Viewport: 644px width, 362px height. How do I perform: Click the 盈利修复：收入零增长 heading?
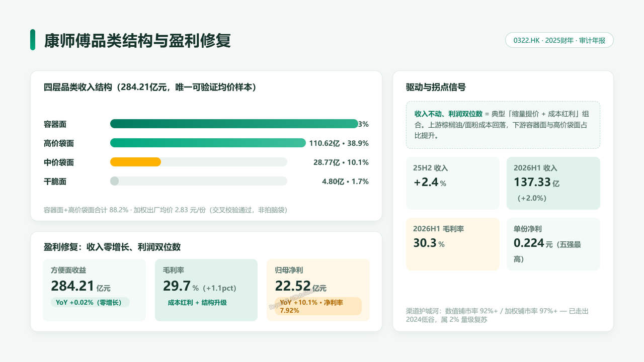tap(112, 247)
